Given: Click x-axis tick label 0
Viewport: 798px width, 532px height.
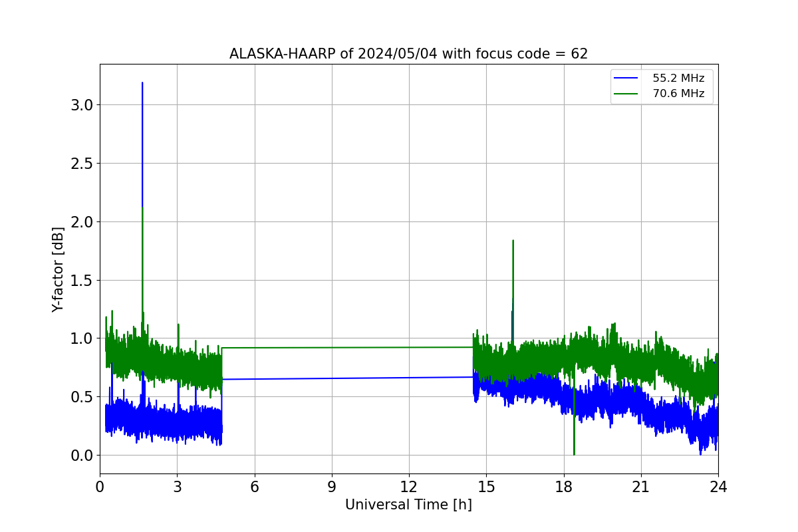Looking at the screenshot, I should coord(100,486).
